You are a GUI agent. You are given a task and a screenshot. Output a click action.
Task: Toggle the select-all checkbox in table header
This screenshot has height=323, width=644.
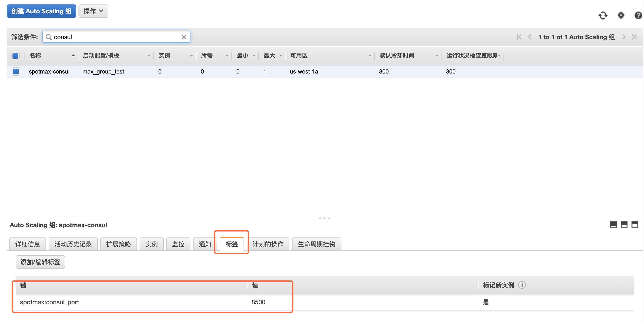tap(16, 55)
